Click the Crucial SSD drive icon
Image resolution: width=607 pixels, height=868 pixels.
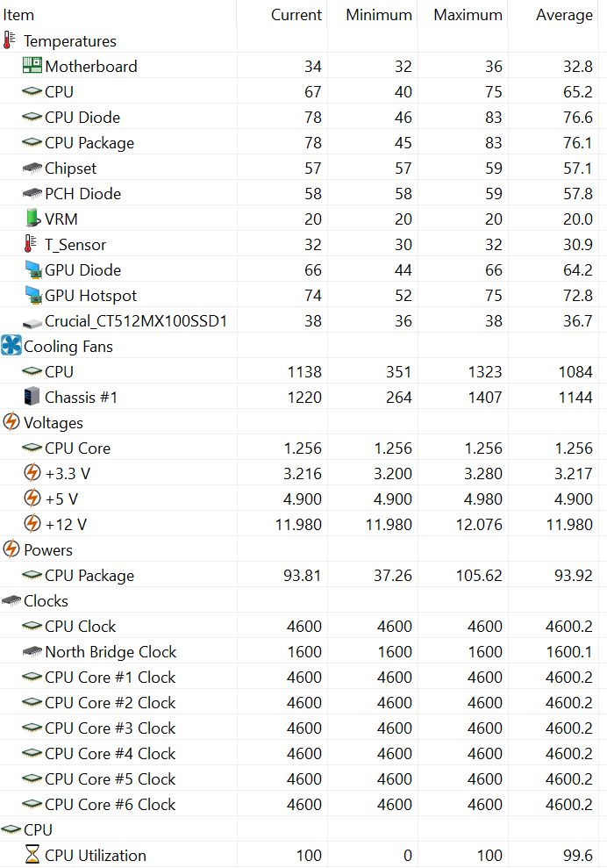pyautogui.click(x=32, y=321)
